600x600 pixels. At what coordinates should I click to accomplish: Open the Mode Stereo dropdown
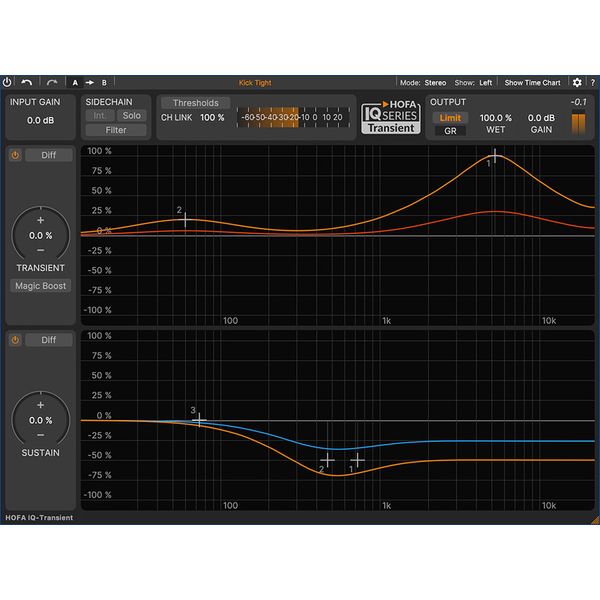coord(423,83)
